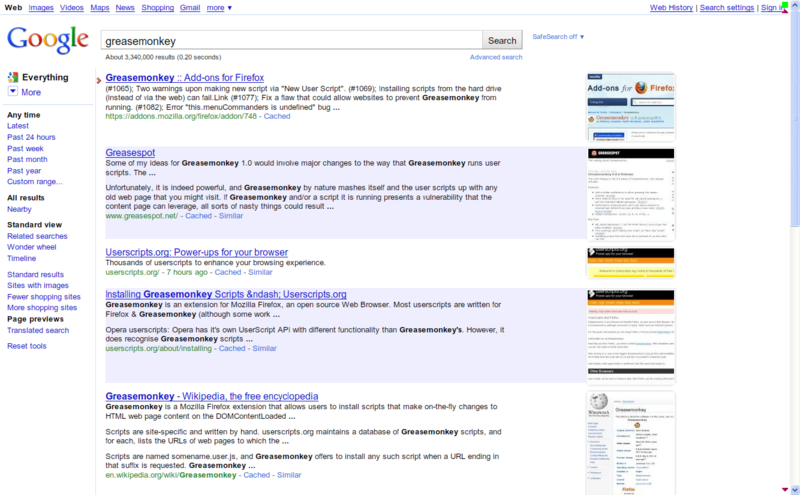This screenshot has height=495, width=800.
Task: Open Search settings
Action: pos(727,8)
